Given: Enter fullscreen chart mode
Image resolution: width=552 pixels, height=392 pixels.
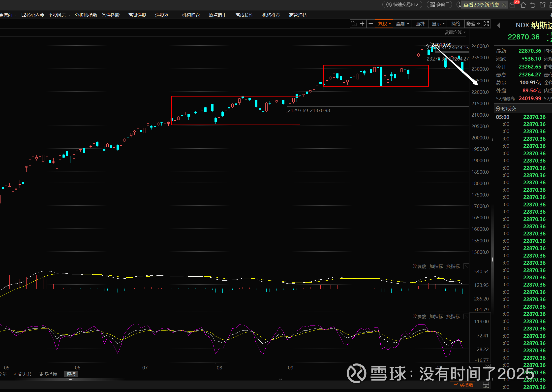Looking at the screenshot, I should pyautogui.click(x=486, y=24).
